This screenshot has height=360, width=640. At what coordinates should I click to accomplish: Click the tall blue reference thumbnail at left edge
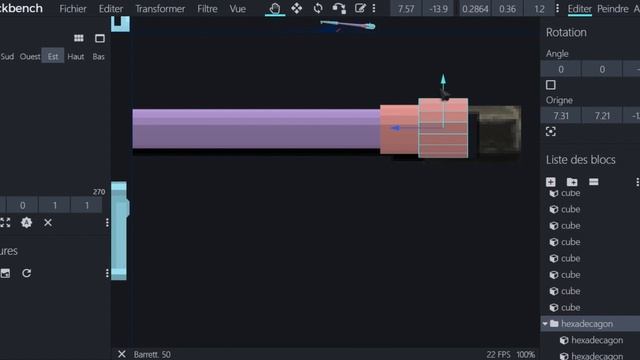pyautogui.click(x=119, y=231)
